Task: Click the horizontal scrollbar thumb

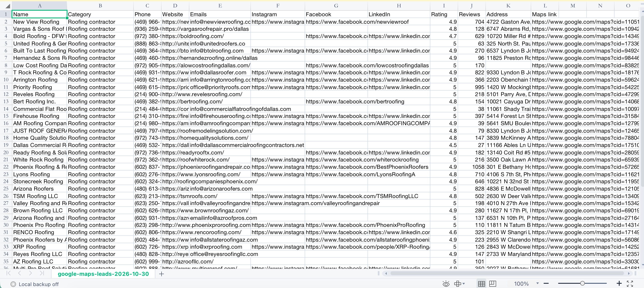Action: [x=507, y=273]
